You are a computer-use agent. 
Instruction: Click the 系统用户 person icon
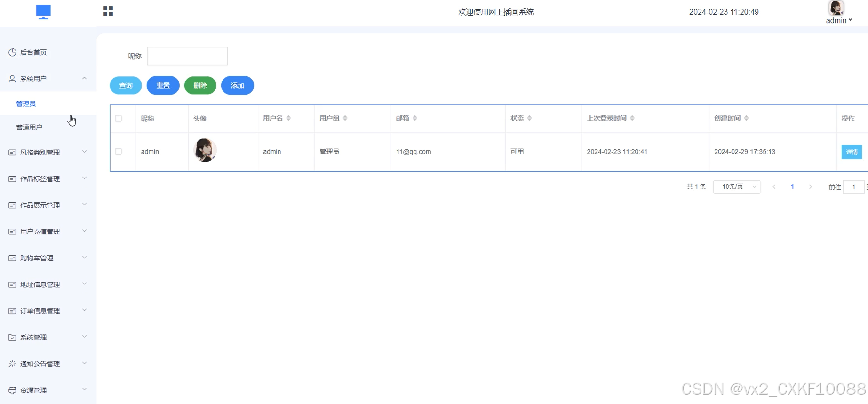tap(12, 79)
